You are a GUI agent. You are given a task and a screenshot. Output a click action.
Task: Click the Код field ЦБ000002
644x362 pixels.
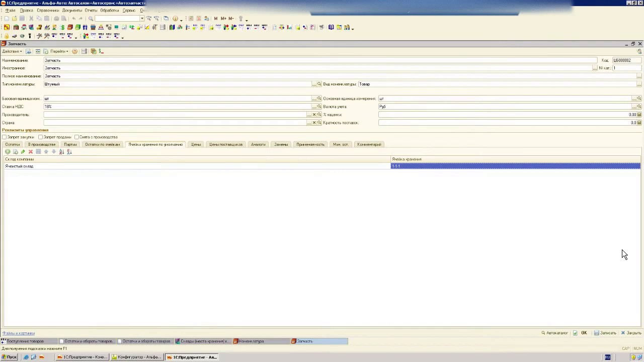(627, 60)
